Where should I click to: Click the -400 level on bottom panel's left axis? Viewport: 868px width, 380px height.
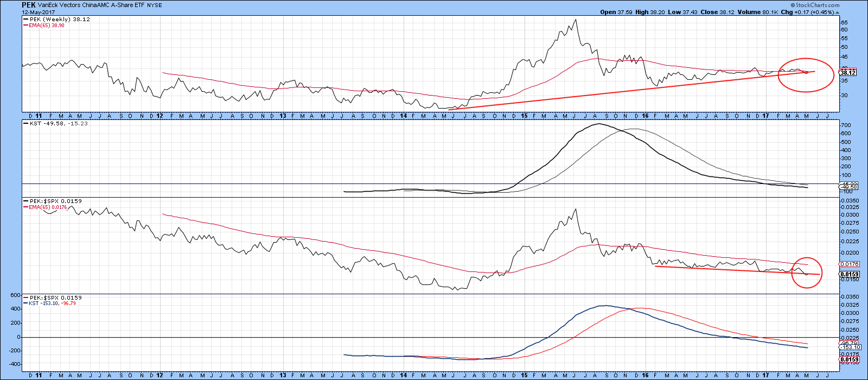pos(15,365)
